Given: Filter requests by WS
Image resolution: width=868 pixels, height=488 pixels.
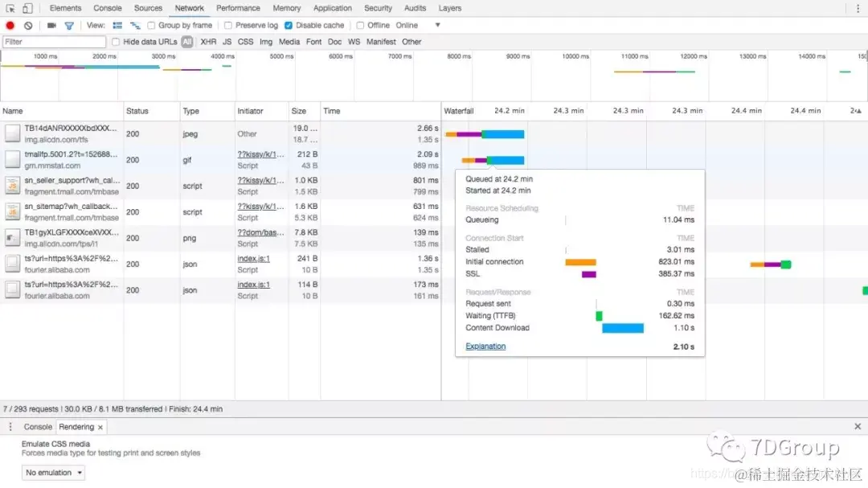Looking at the screenshot, I should (354, 42).
